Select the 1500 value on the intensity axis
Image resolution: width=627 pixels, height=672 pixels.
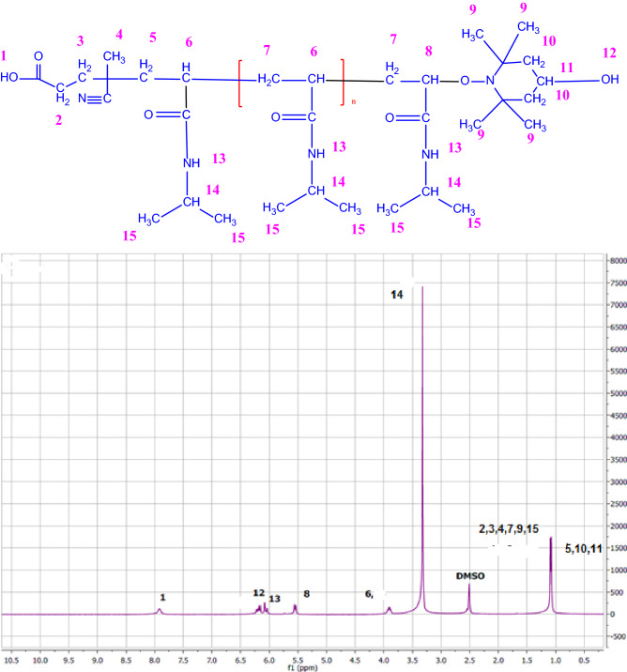tap(619, 548)
